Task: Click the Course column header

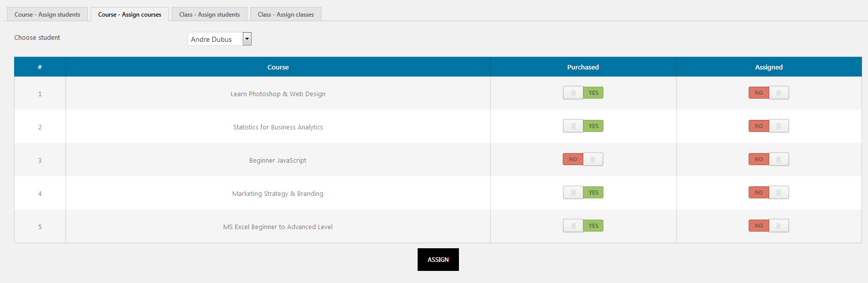Action: 278,67
